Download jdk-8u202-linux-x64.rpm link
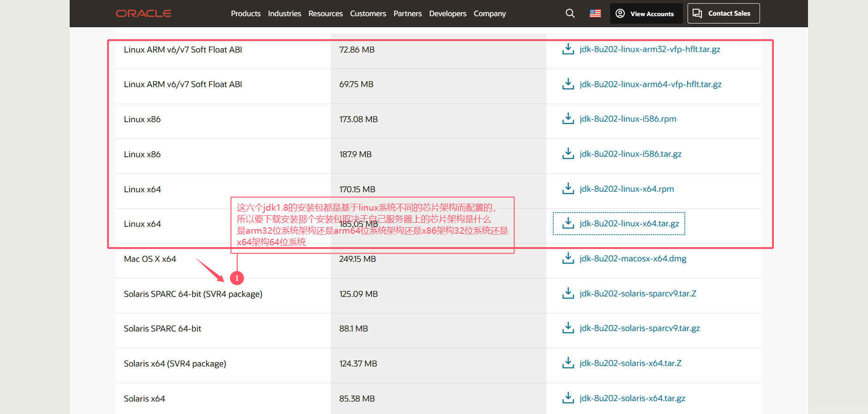Viewport: 868px width, 414px height. click(x=627, y=189)
